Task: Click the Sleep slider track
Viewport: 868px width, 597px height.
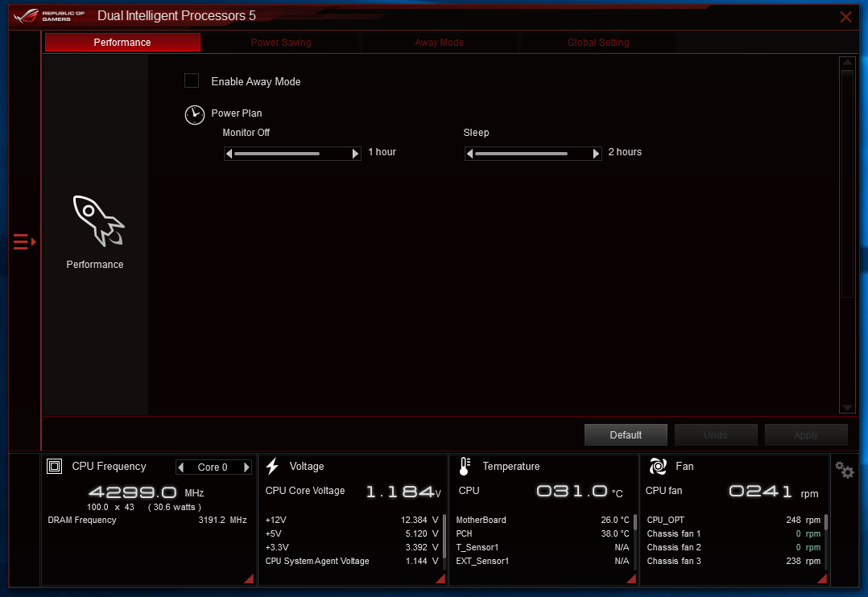Action: tap(533, 153)
